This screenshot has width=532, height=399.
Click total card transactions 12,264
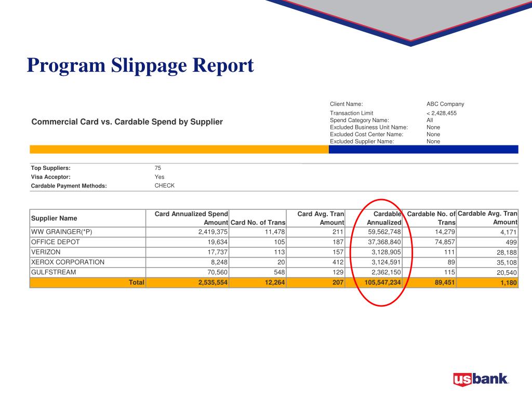point(275,282)
